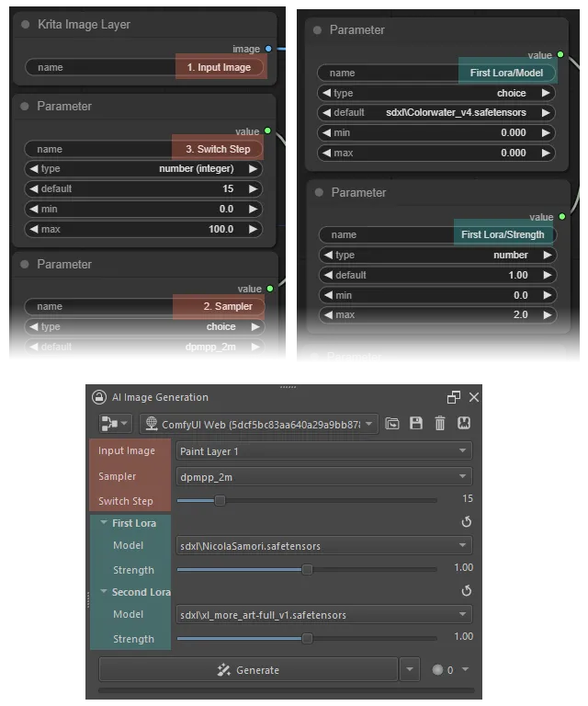Click the value output port above 3. Switch Step
The image size is (588, 706).
pyautogui.click(x=267, y=131)
